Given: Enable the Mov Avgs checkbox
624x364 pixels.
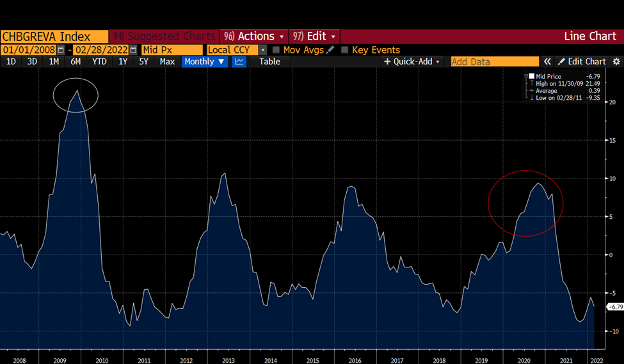Looking at the screenshot, I should pos(276,50).
